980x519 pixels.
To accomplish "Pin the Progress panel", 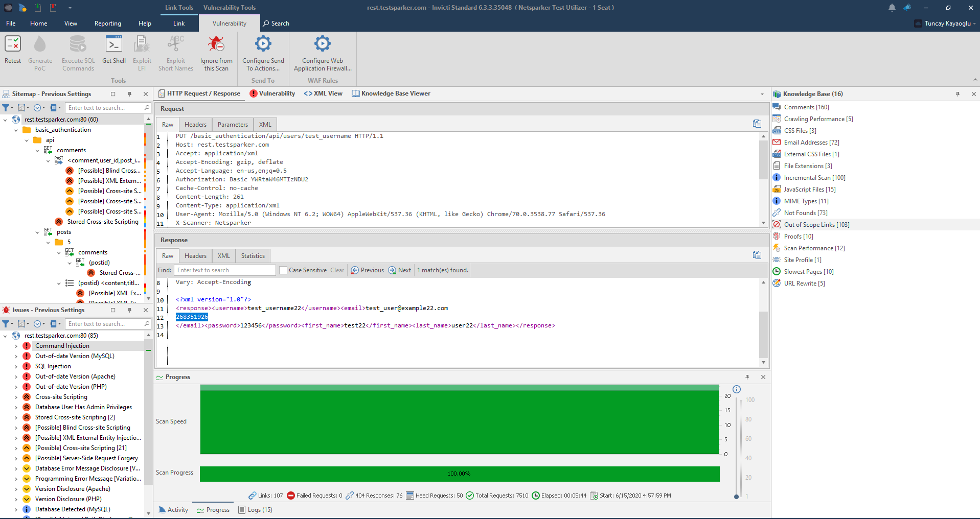I will coord(747,377).
